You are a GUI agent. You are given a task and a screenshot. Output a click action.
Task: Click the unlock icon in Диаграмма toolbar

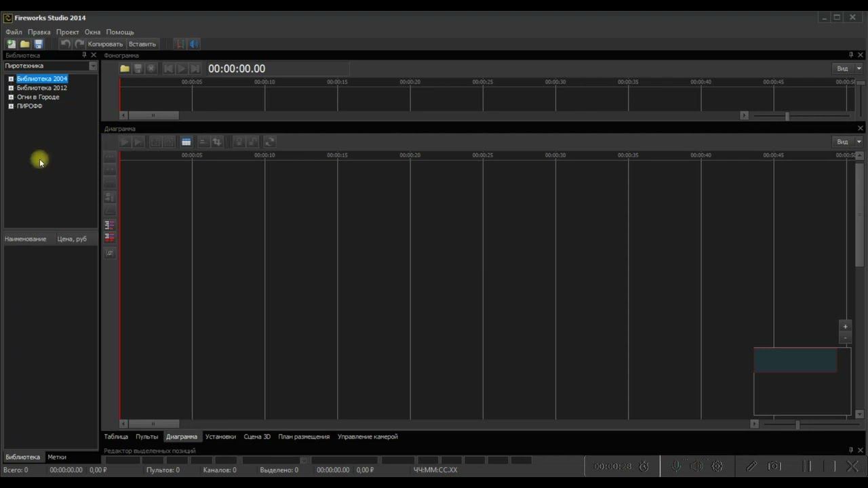[253, 142]
